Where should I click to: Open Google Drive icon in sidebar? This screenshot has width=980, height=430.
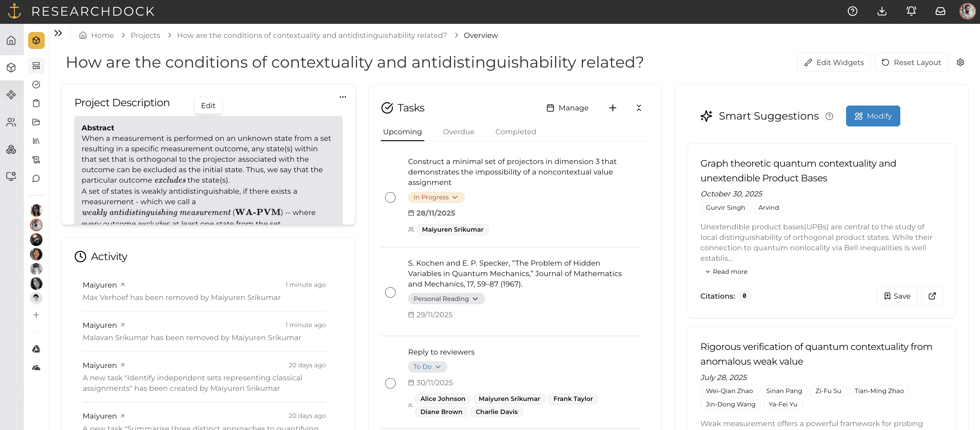[x=36, y=349]
